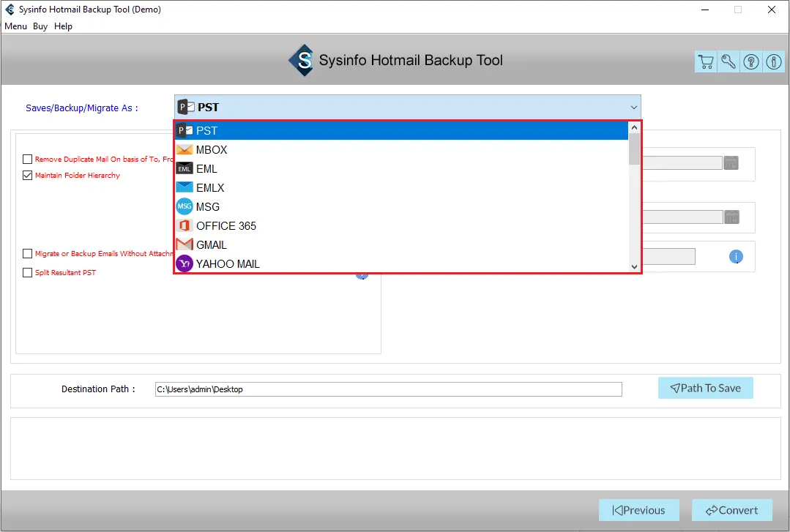Click the field beside the info icon

pyautogui.click(x=669, y=256)
